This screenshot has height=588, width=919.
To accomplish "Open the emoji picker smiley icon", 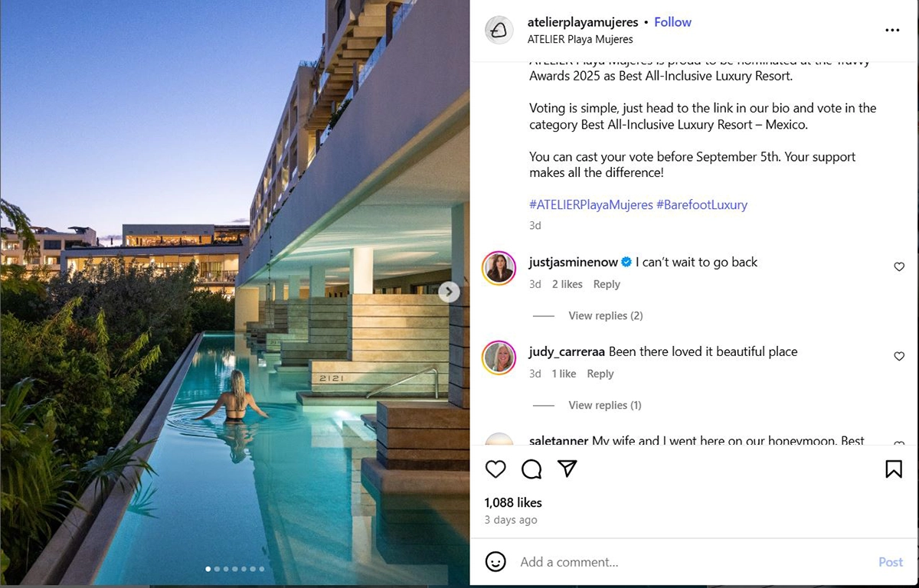I will tap(495, 561).
